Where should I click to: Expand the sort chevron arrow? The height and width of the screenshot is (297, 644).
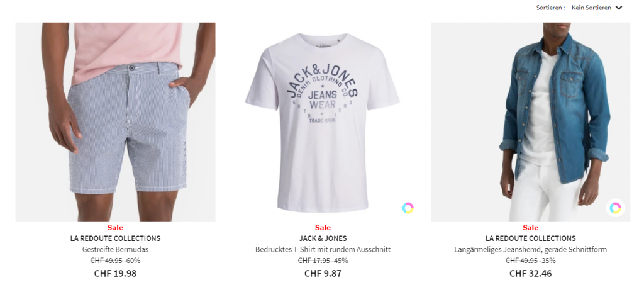[x=619, y=8]
